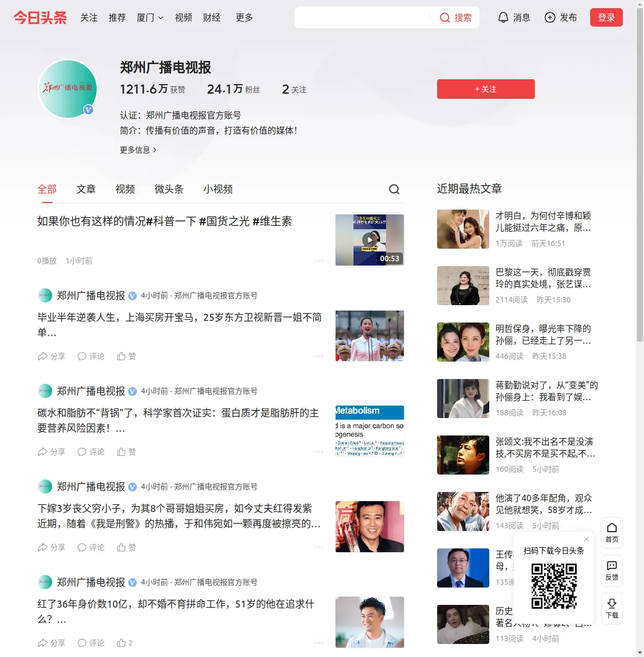Open hot article 才明白，为何付辛博和颖儿
Viewport: 644px width, 657px height.
[x=544, y=222]
